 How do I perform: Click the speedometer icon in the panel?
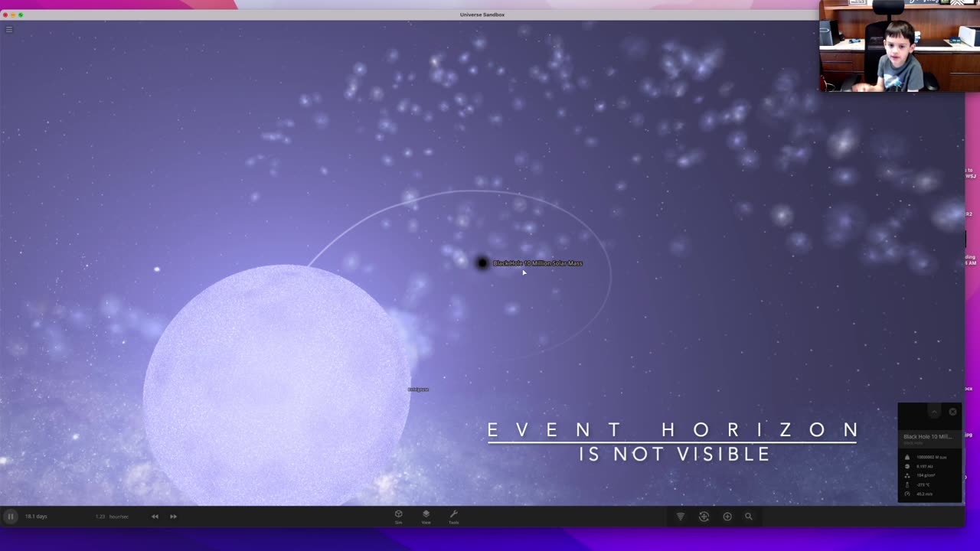(907, 494)
